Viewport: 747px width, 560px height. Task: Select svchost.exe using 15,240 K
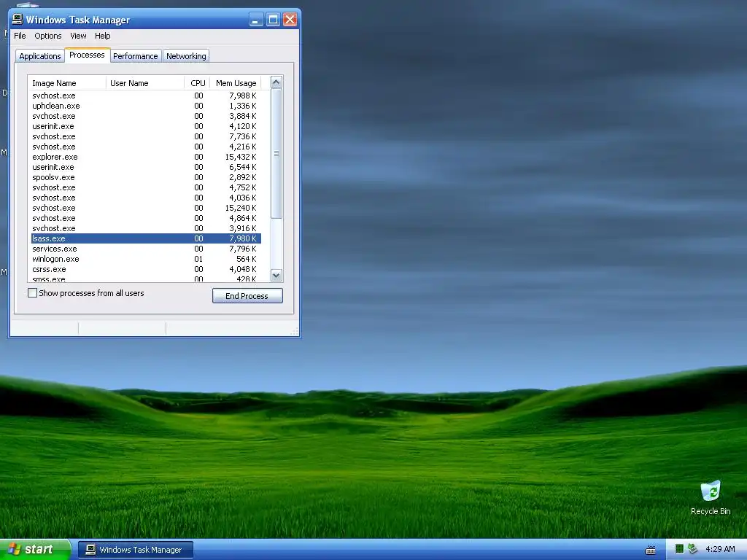[146, 208]
